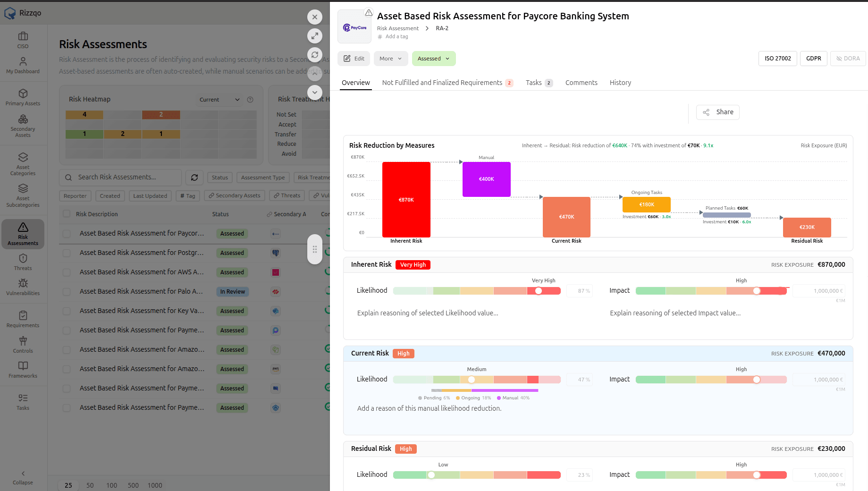Check the AWS A… assessment row checkbox

[67, 272]
